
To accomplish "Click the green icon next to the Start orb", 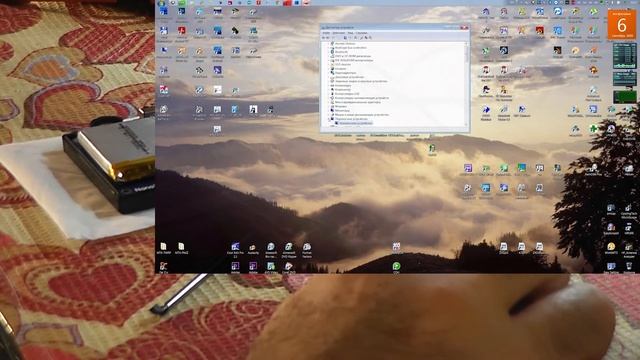I will click(182, 3).
